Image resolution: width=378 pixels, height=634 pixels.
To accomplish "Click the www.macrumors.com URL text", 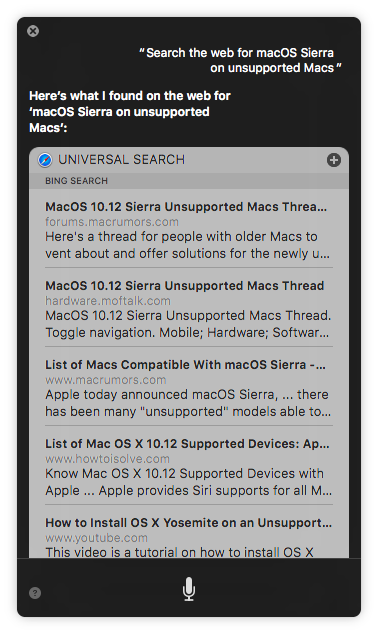I will tap(106, 380).
